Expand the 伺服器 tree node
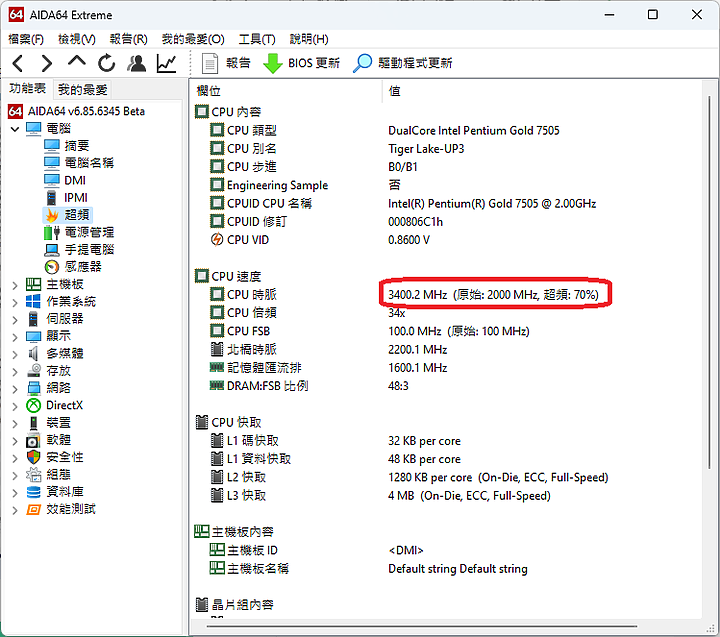Viewport: 720px width, 637px height. 15,319
